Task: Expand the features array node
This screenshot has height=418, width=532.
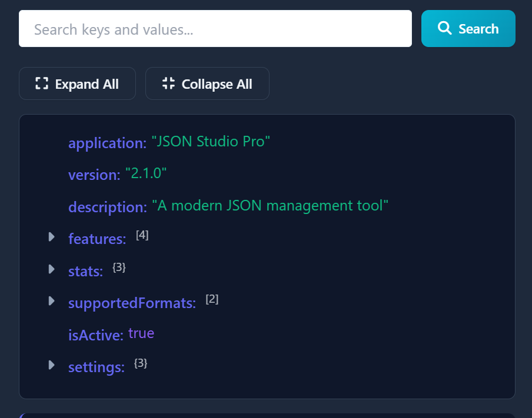Action: [52, 236]
